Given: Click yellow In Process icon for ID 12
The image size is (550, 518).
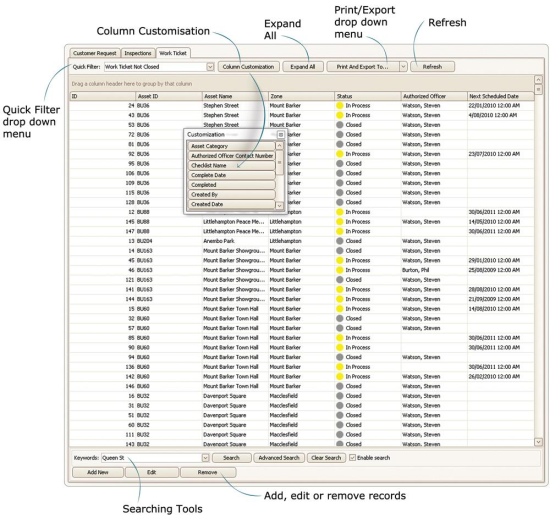Looking at the screenshot, I should 340,212.
